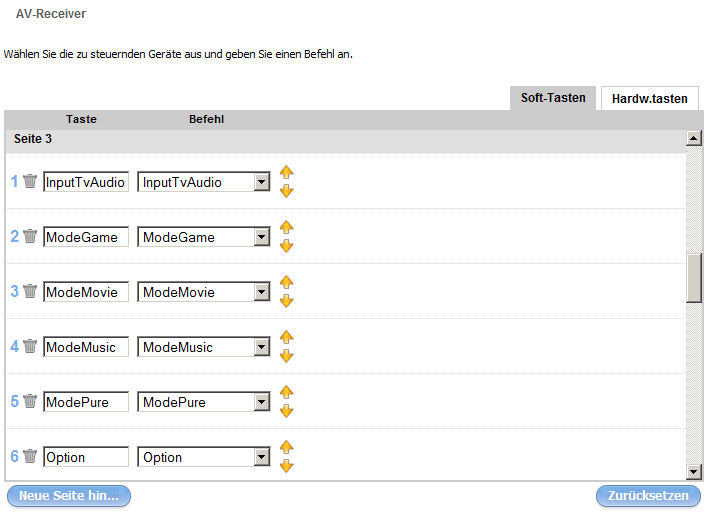
Task: Click the vertical scrollbar thumb
Action: [693, 277]
